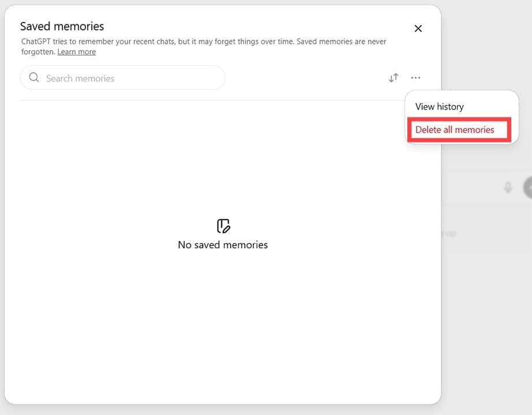Image resolution: width=532 pixels, height=415 pixels.
Task: Click the Saved memories heading
Action: [62, 26]
